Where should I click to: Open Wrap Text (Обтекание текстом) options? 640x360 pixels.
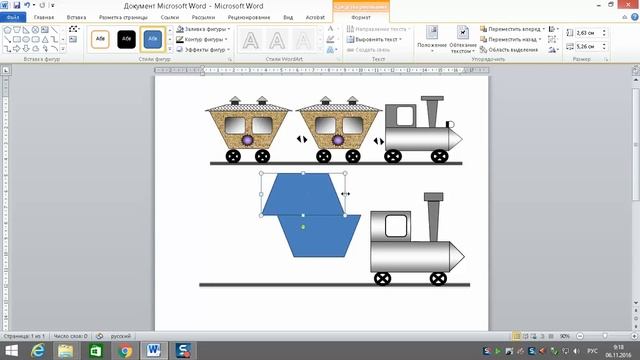coord(463,39)
